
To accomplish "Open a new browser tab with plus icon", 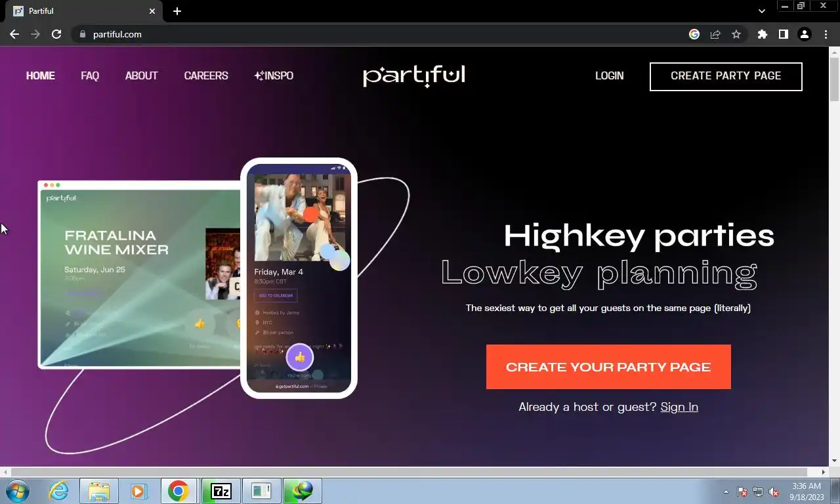I will pyautogui.click(x=177, y=11).
